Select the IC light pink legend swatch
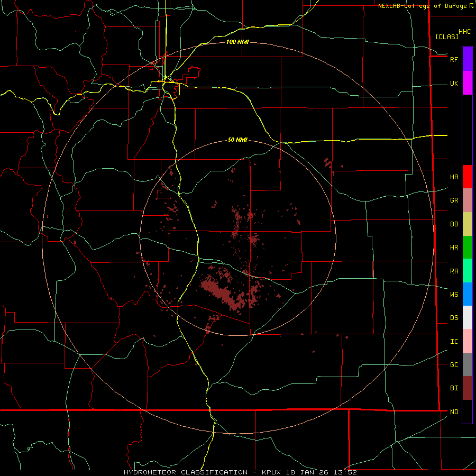The height and width of the screenshot is (476, 476). (x=467, y=341)
